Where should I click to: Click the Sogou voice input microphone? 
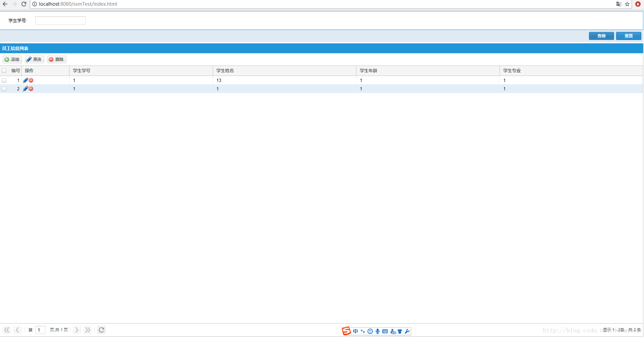[378, 331]
